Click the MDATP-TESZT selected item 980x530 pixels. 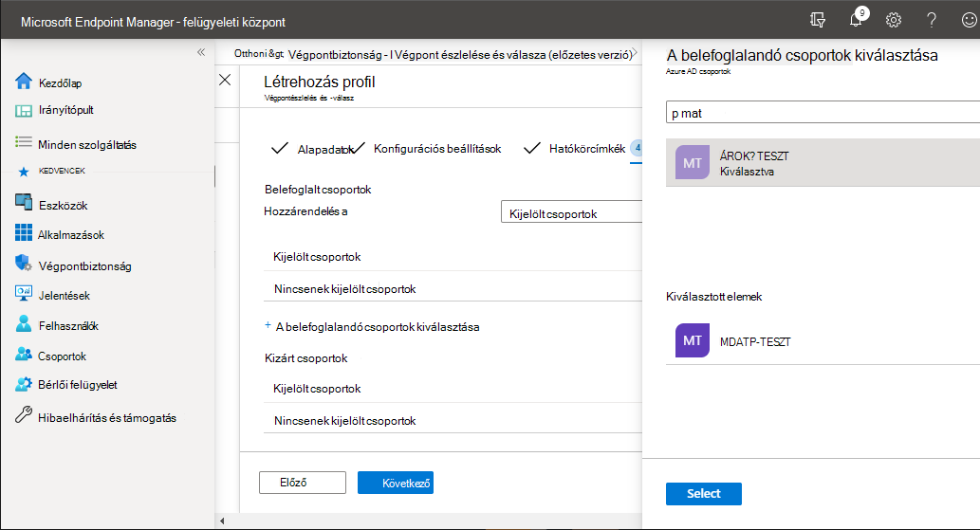(x=823, y=340)
